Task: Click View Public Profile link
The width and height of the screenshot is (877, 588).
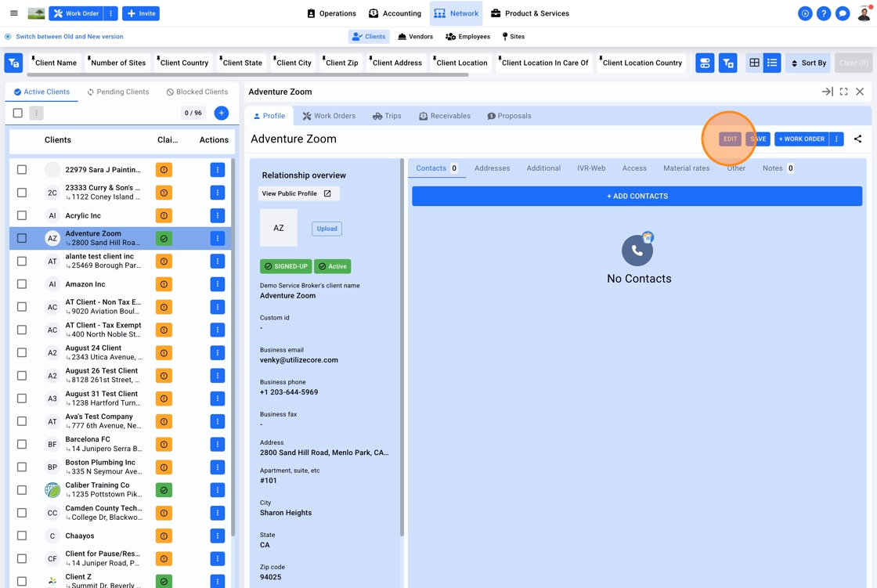Action: tap(297, 193)
